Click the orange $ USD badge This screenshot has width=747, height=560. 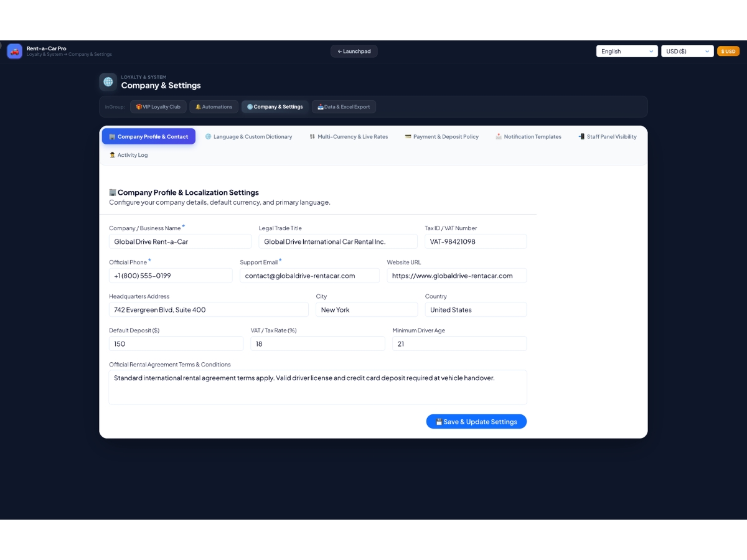click(x=728, y=51)
